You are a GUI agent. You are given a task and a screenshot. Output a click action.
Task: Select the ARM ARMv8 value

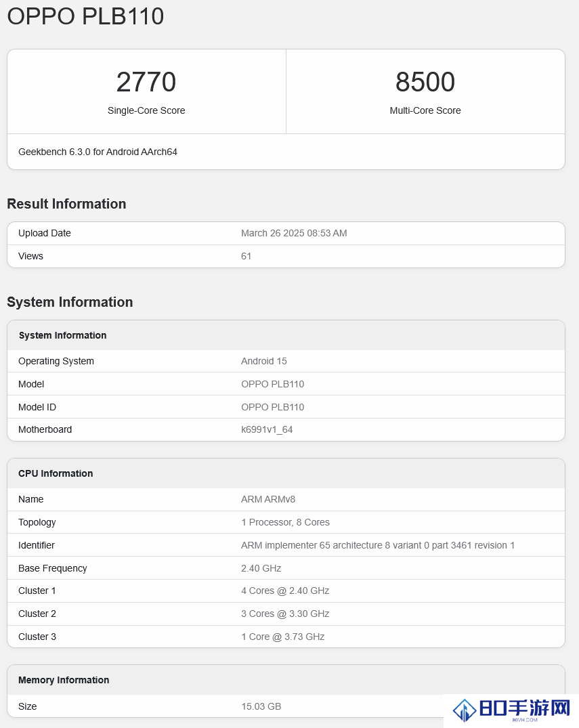(268, 499)
